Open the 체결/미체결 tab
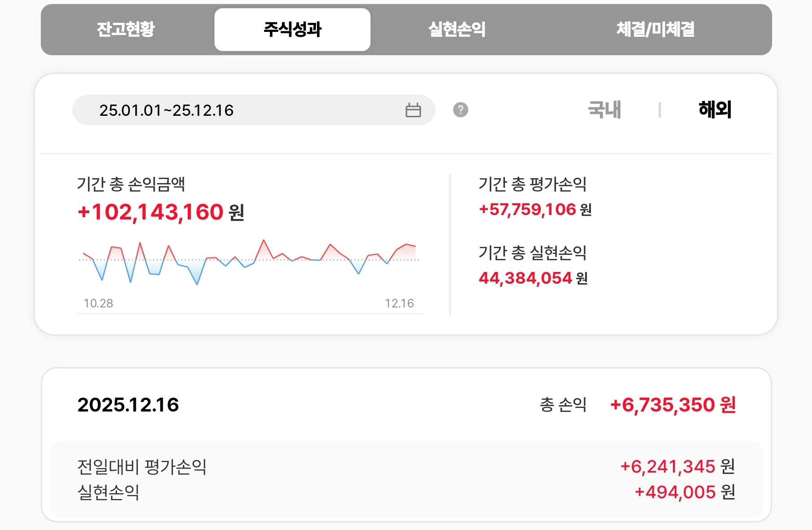 pos(656,29)
